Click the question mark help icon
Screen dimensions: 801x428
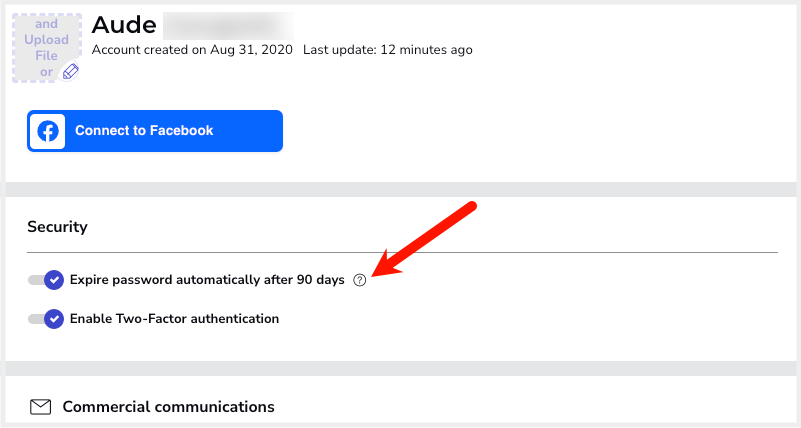pos(360,281)
